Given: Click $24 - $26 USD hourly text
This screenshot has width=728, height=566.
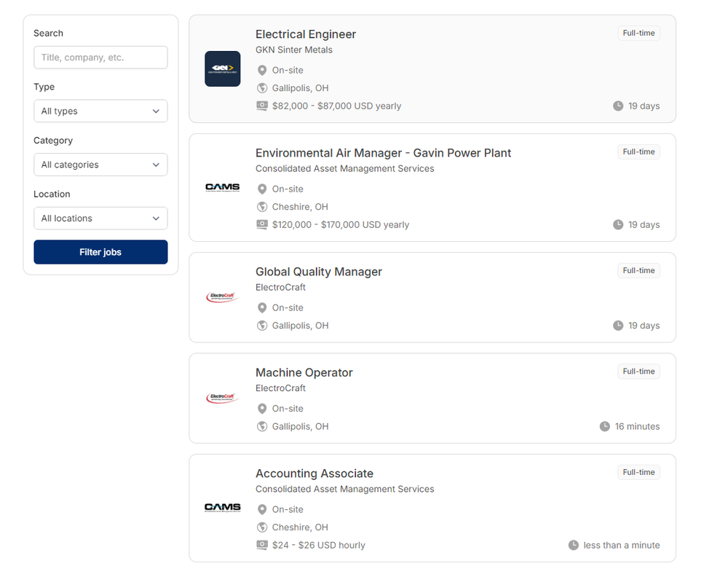Looking at the screenshot, I should pos(319,545).
